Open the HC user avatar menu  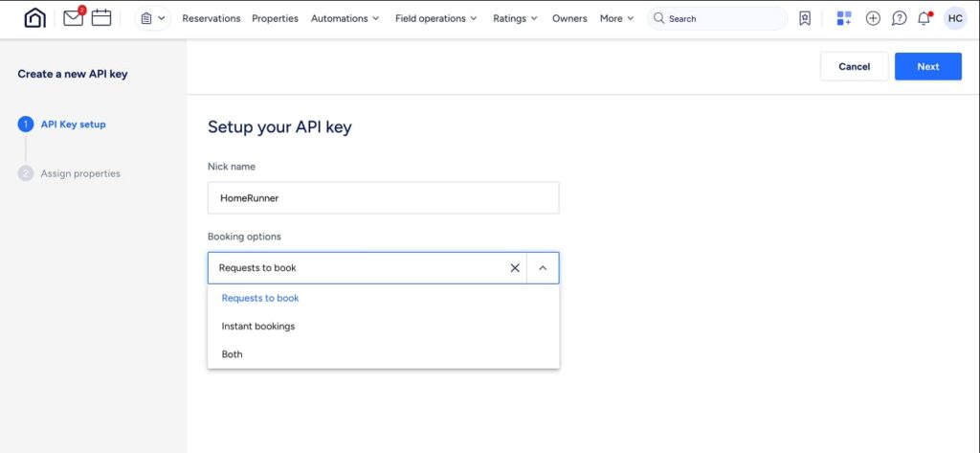(955, 19)
